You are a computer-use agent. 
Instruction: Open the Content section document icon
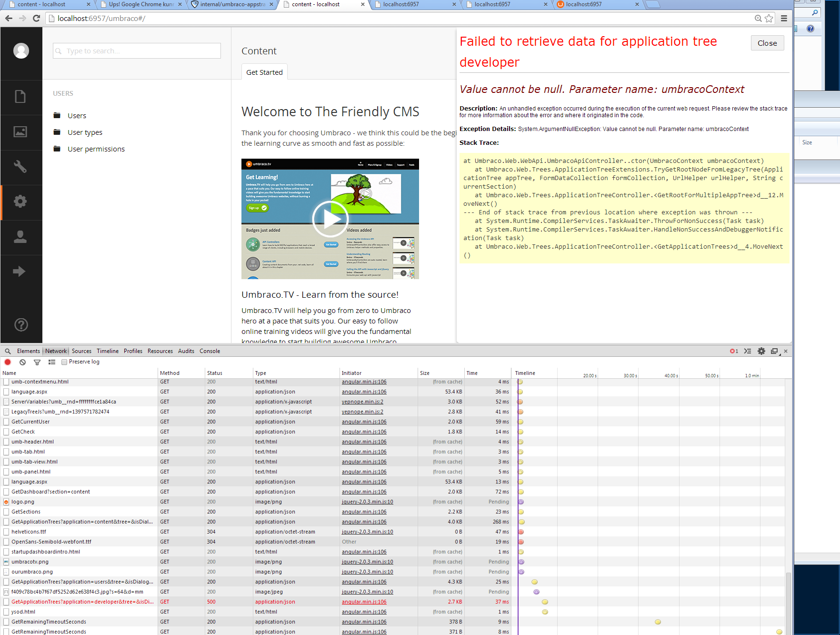tap(20, 97)
